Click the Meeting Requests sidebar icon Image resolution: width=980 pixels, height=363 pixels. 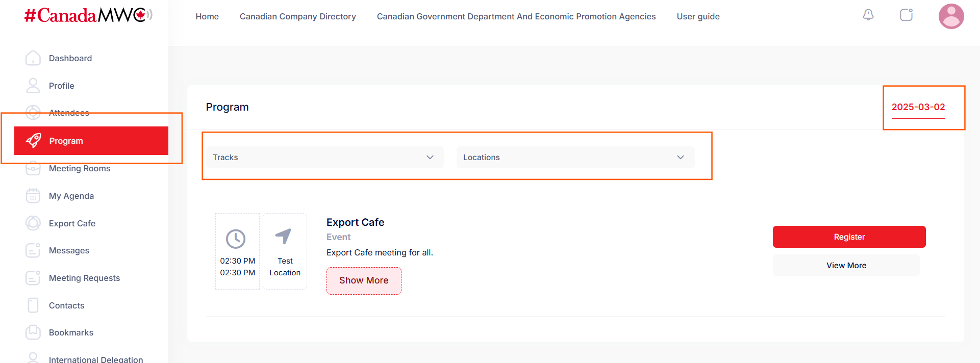pos(33,278)
